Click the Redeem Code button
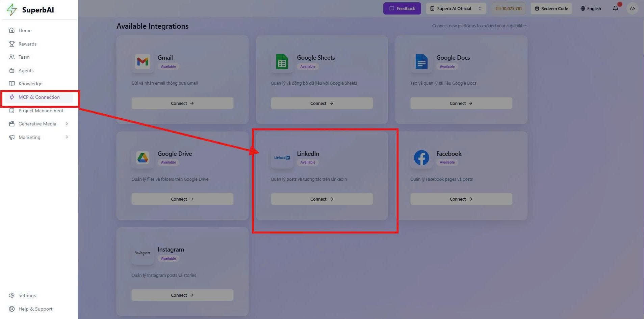The height and width of the screenshot is (319, 644). click(551, 8)
